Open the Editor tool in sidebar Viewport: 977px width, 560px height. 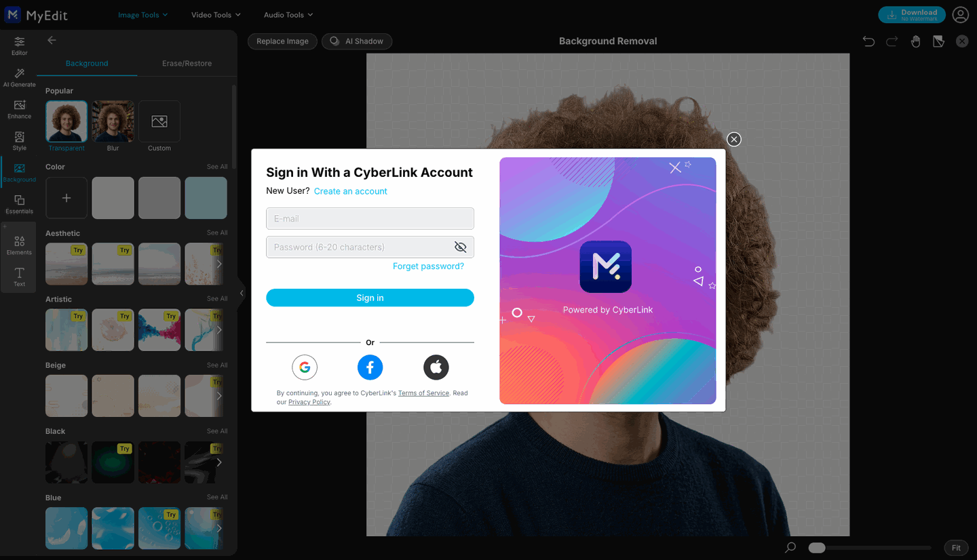click(x=19, y=45)
